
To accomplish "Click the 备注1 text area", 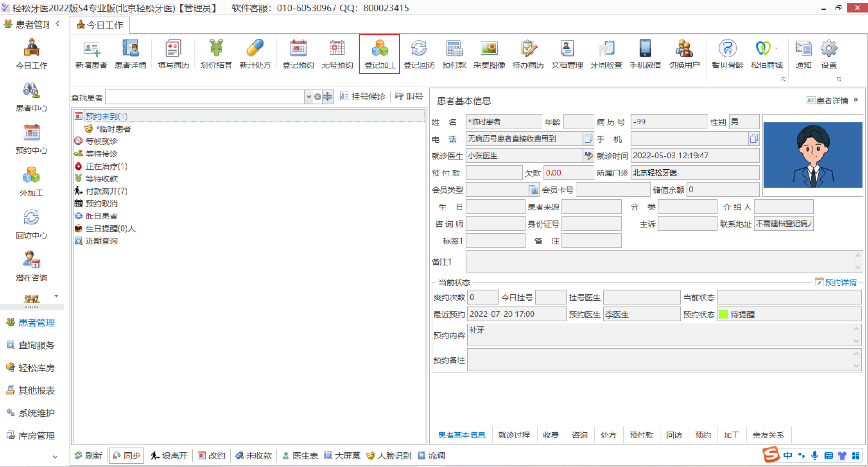I will (x=664, y=262).
